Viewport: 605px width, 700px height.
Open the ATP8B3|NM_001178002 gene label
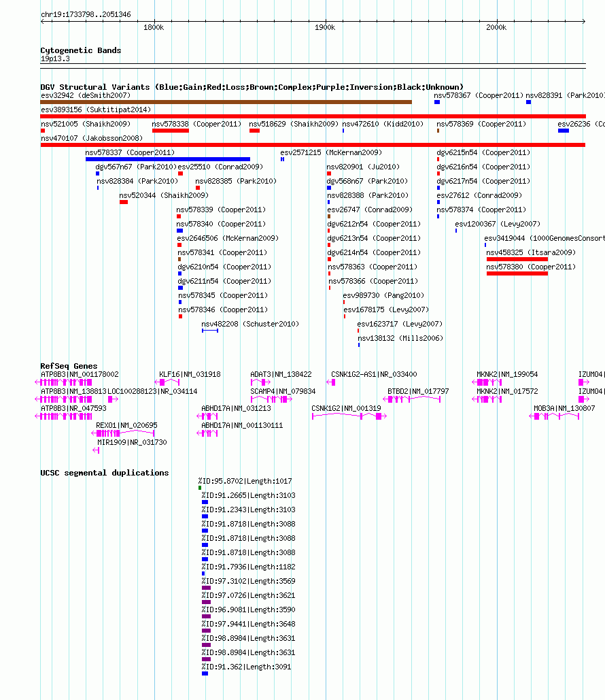click(80, 375)
